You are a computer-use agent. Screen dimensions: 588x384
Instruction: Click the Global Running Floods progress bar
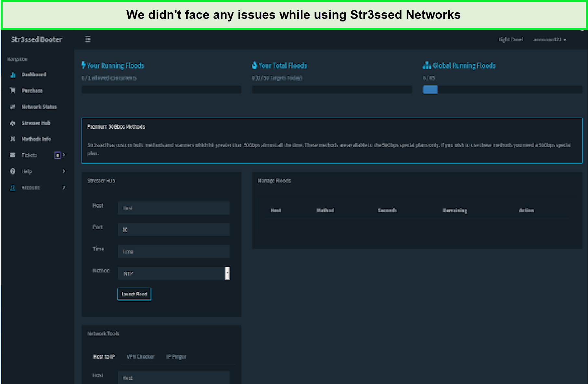(x=502, y=90)
